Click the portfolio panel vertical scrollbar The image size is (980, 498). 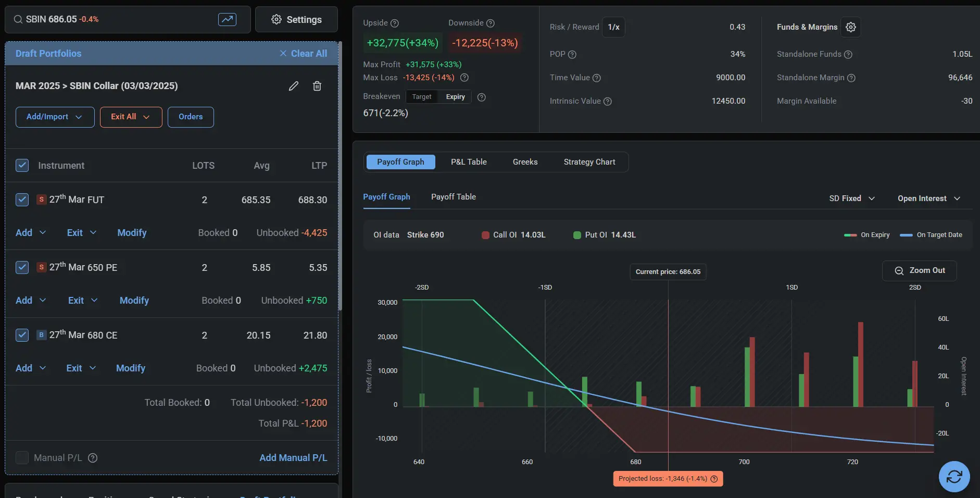(340, 176)
